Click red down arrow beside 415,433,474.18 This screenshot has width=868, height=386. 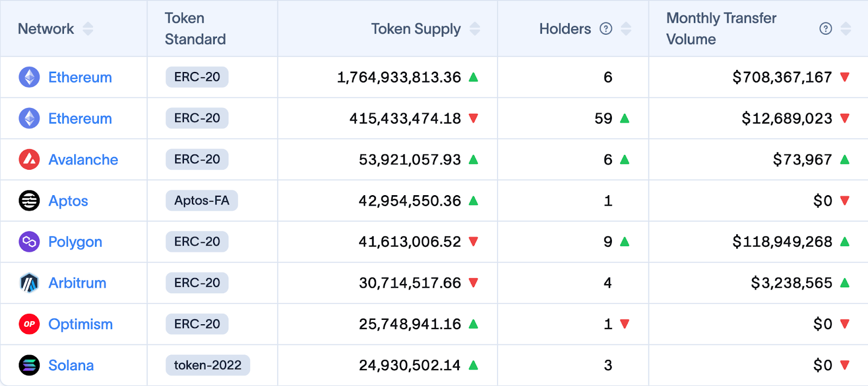pos(473,118)
